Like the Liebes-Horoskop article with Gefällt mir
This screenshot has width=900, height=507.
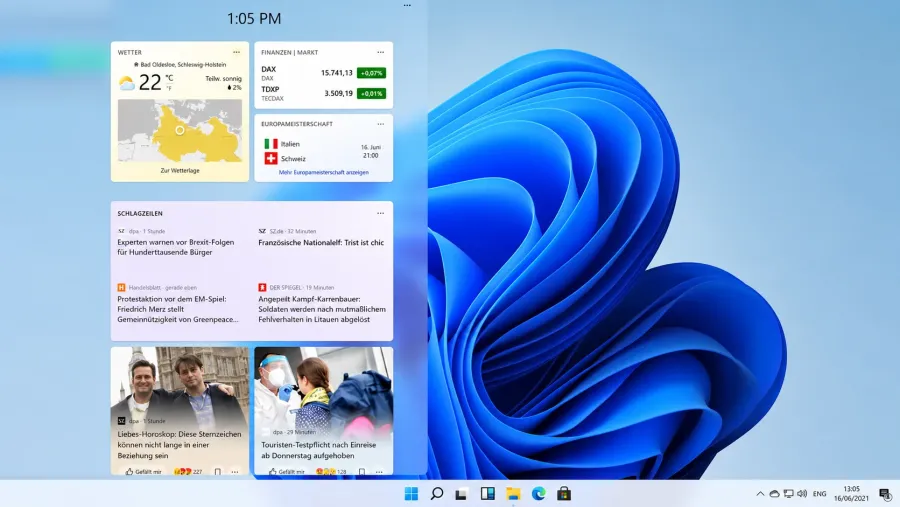[143, 471]
